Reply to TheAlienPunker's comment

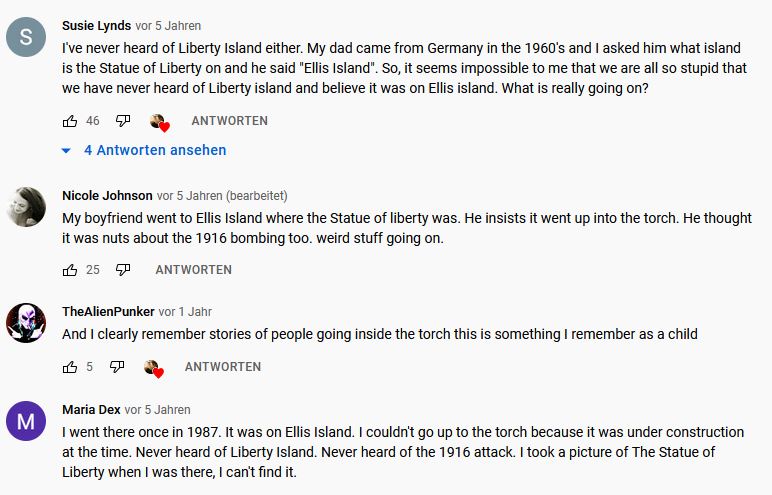tap(223, 367)
